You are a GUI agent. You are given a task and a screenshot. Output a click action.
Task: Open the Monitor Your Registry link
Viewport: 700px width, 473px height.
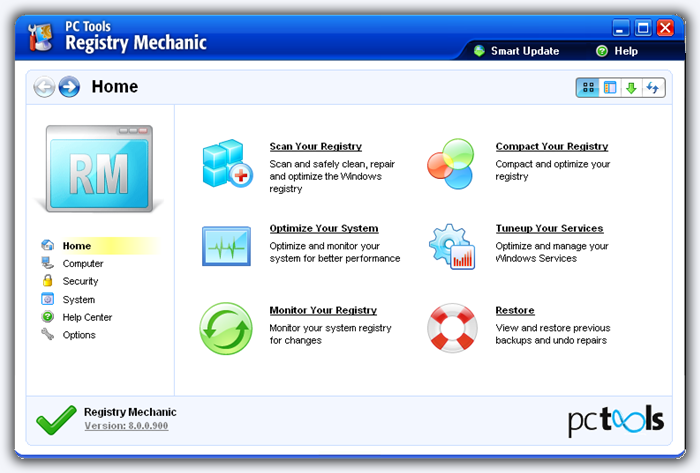[323, 310]
